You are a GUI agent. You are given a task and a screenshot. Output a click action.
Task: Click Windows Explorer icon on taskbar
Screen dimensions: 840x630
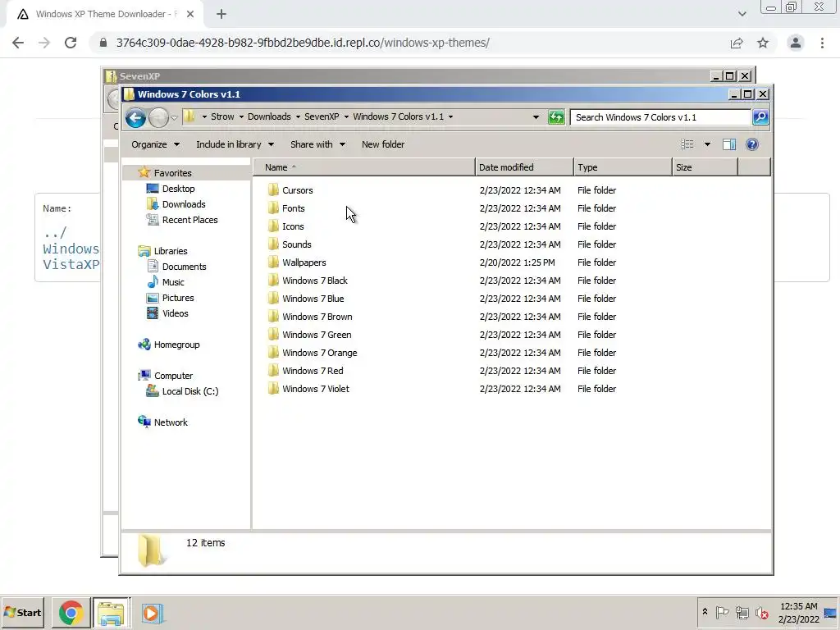click(x=111, y=613)
